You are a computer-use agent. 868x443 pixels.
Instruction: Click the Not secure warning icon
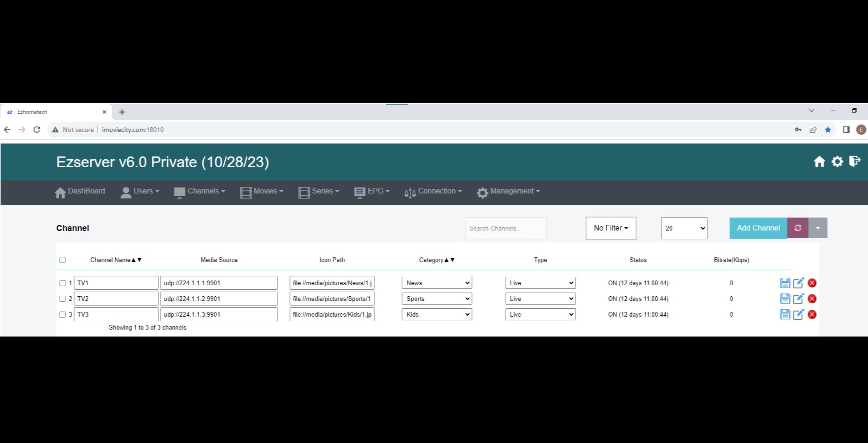(x=56, y=130)
